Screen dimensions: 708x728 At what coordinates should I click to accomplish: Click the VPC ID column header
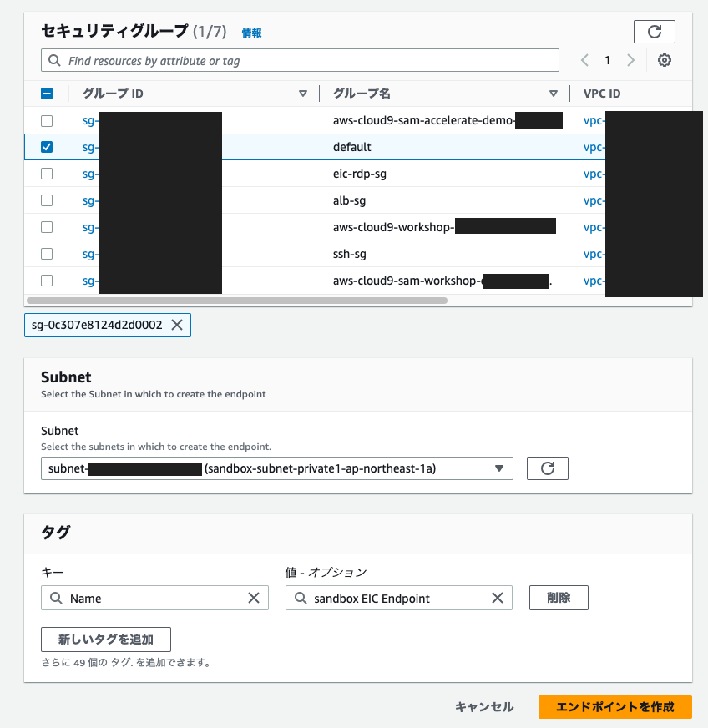[x=602, y=94]
